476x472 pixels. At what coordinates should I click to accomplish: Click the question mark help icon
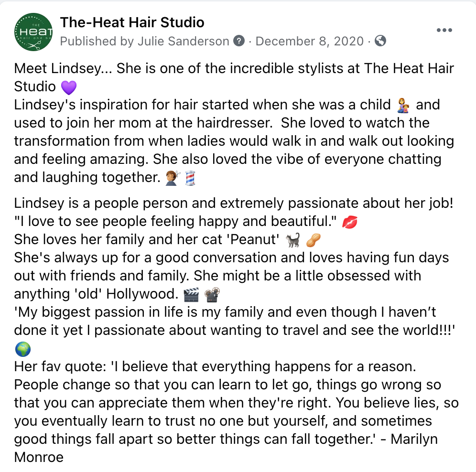coord(239,41)
